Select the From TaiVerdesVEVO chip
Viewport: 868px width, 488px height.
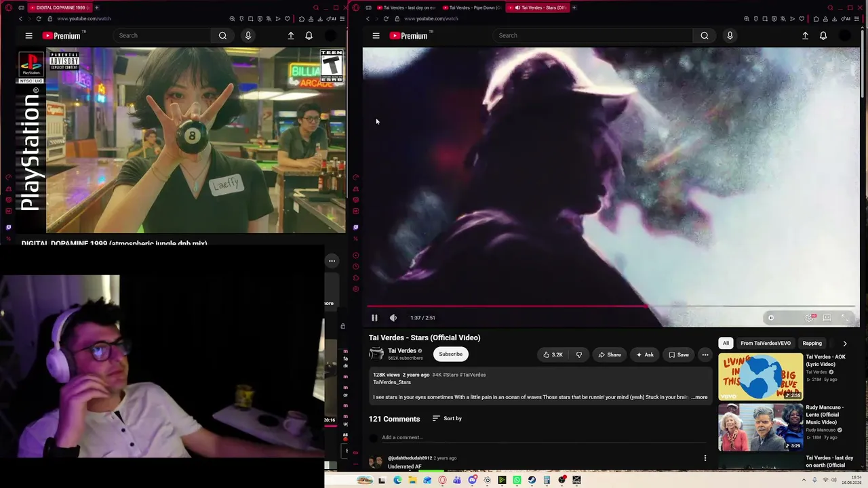766,344
